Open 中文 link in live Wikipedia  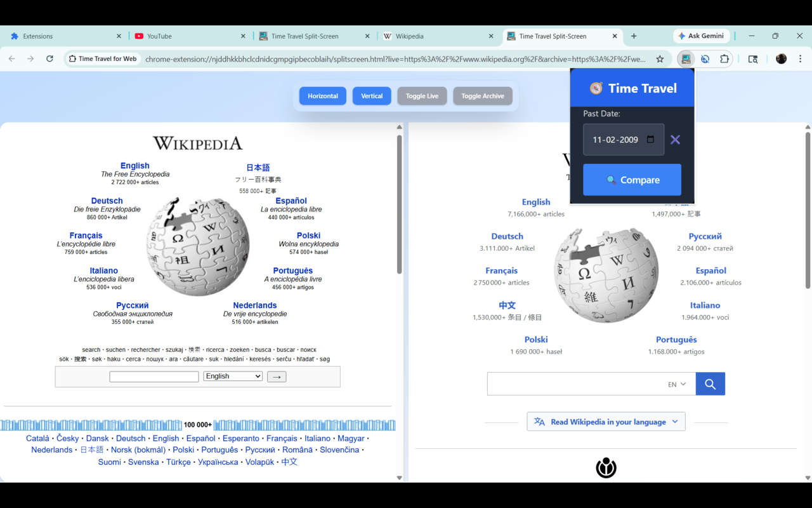[507, 305]
